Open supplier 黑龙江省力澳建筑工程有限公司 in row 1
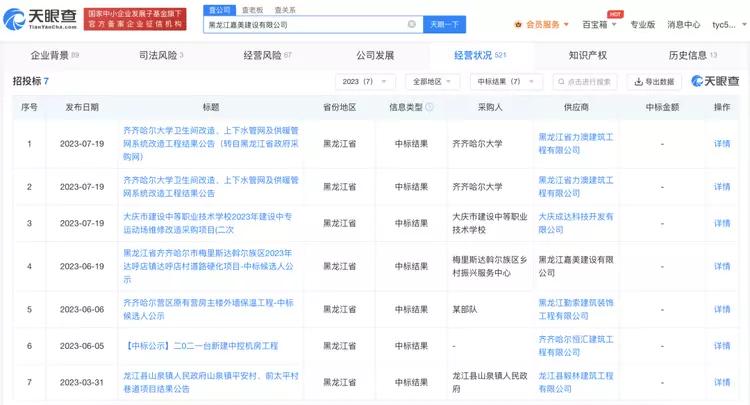This screenshot has width=750, height=405. [576, 143]
